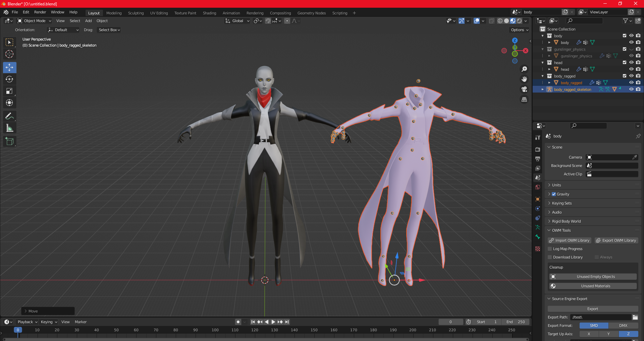
Task: Open the File menu
Action: 15,12
